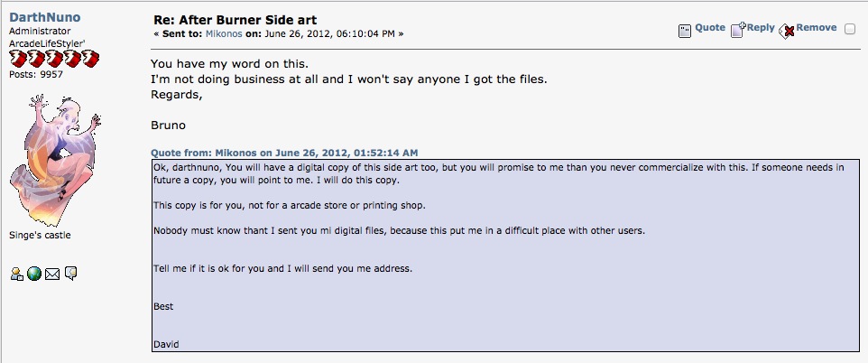Send email via the envelope icon

coord(52,274)
